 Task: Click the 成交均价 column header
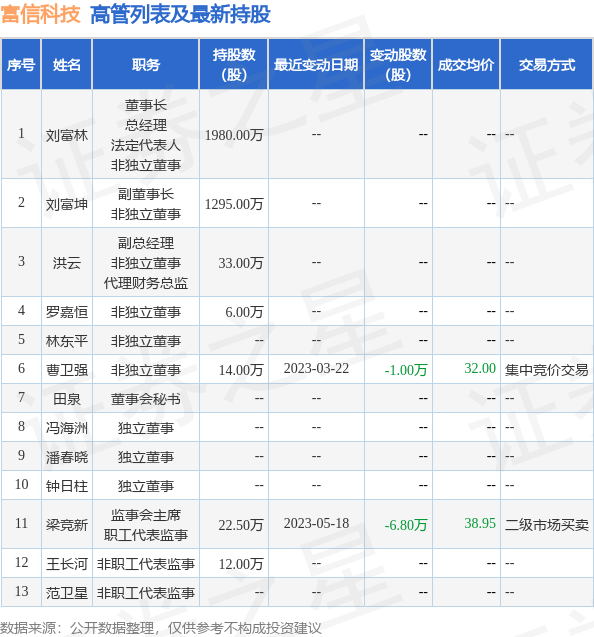coord(466,65)
